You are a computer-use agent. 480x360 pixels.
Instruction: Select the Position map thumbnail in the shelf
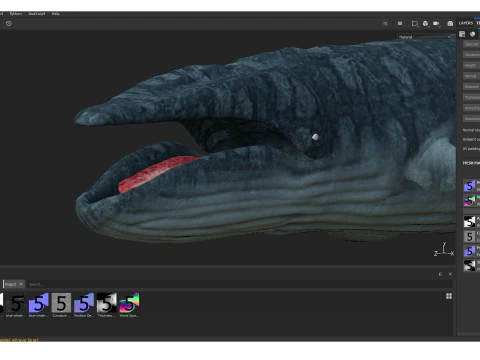84,303
